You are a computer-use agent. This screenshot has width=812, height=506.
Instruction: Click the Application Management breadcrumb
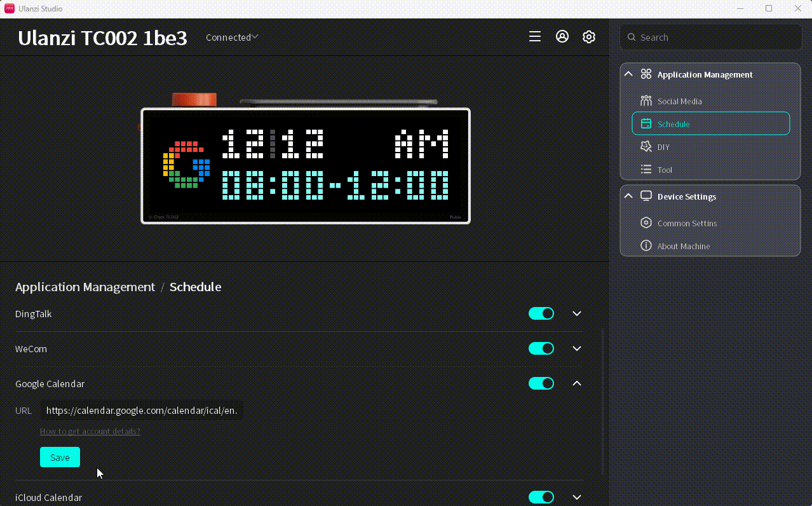coord(85,287)
